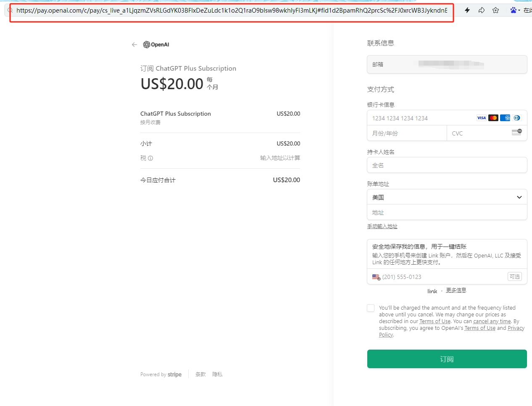Click the Mastercard brand icon
The width and height of the screenshot is (532, 406).
tap(493, 118)
